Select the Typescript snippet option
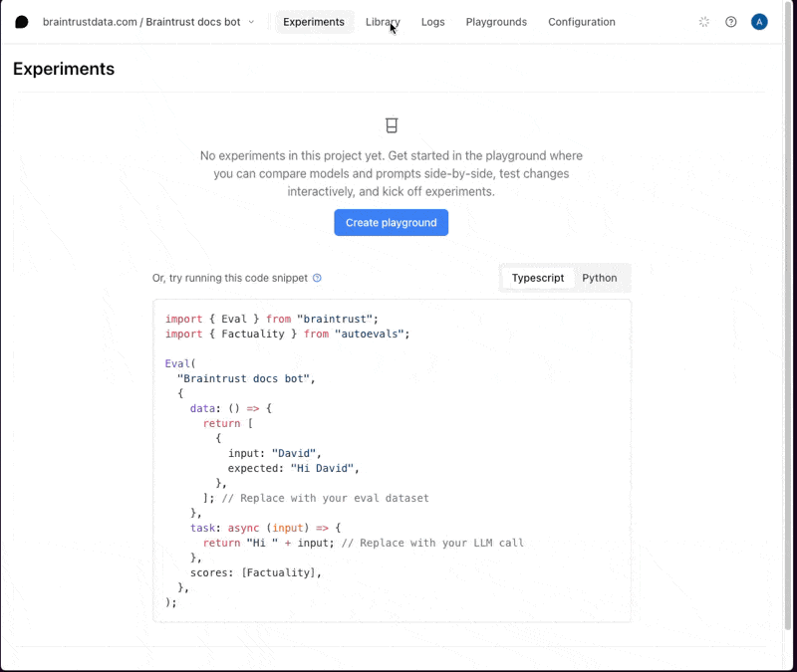797x672 pixels. click(x=538, y=278)
